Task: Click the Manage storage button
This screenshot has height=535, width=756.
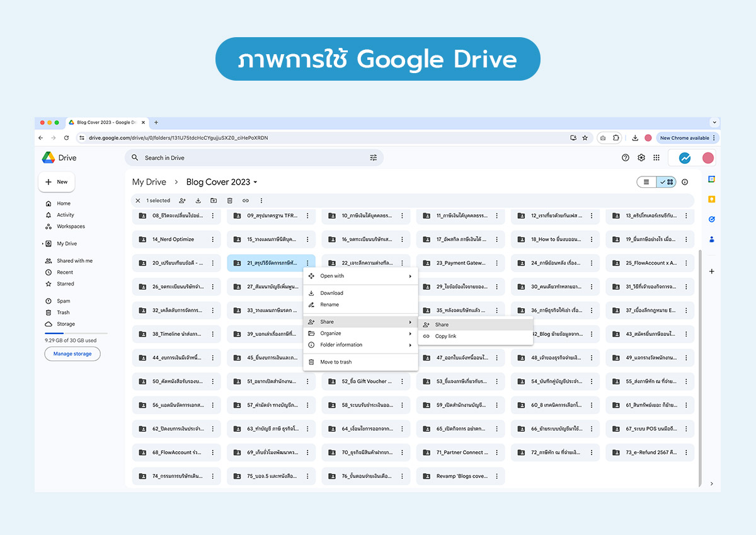Action: coord(72,354)
